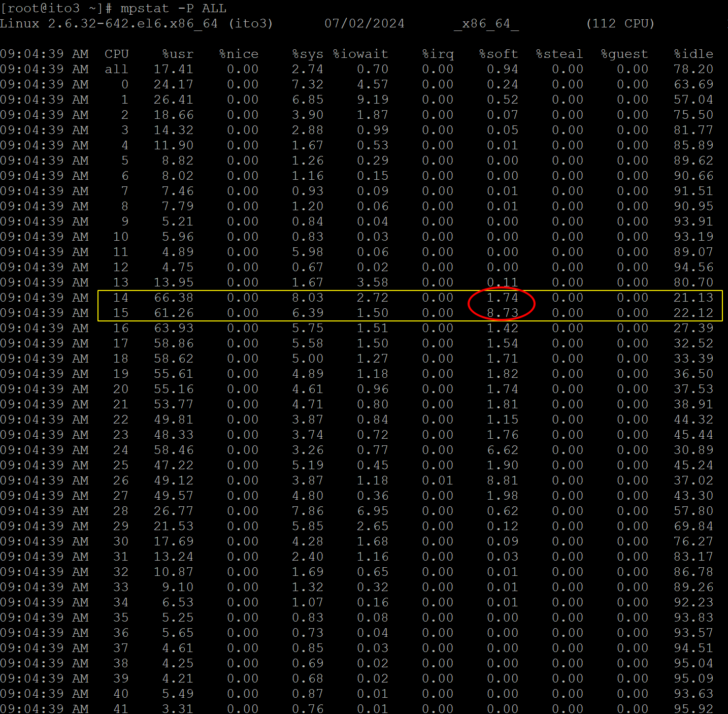Screen dimensions: 728x714
Task: Click the '%guest' column header
Action: [x=624, y=54]
